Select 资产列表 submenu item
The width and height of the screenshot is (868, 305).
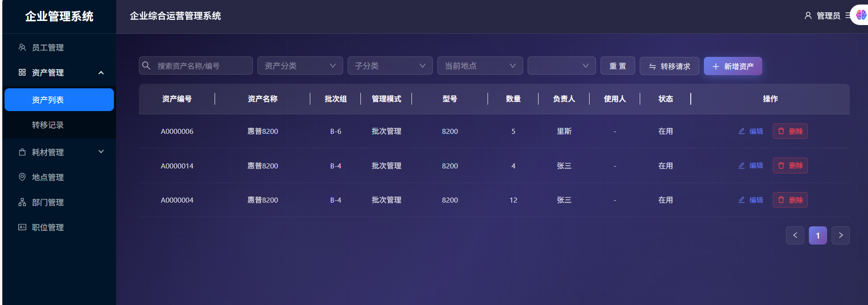59,100
